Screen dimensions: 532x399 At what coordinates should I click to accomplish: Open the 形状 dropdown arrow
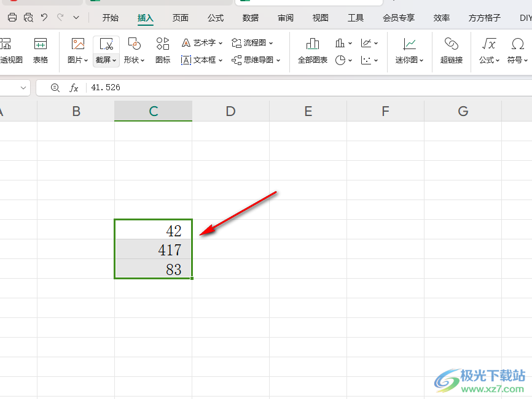(x=143, y=60)
